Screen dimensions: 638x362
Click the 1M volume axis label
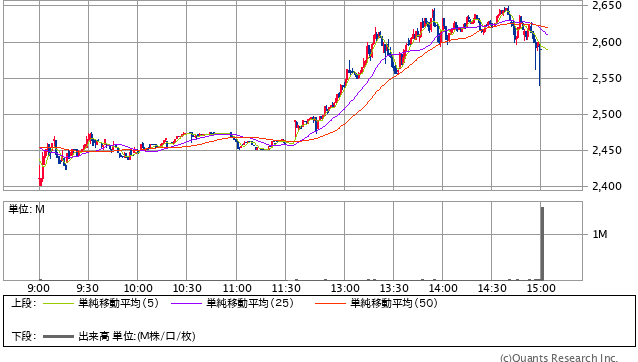[x=600, y=234]
